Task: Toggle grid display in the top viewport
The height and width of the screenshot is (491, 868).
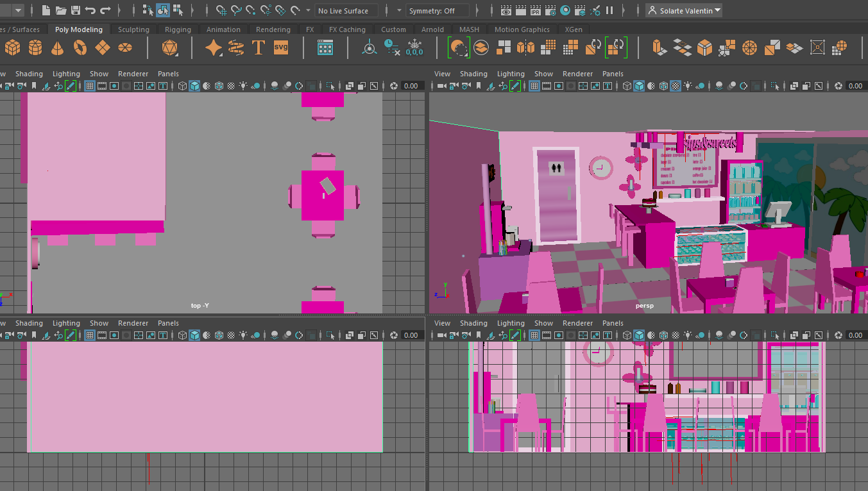Action: pyautogui.click(x=90, y=86)
